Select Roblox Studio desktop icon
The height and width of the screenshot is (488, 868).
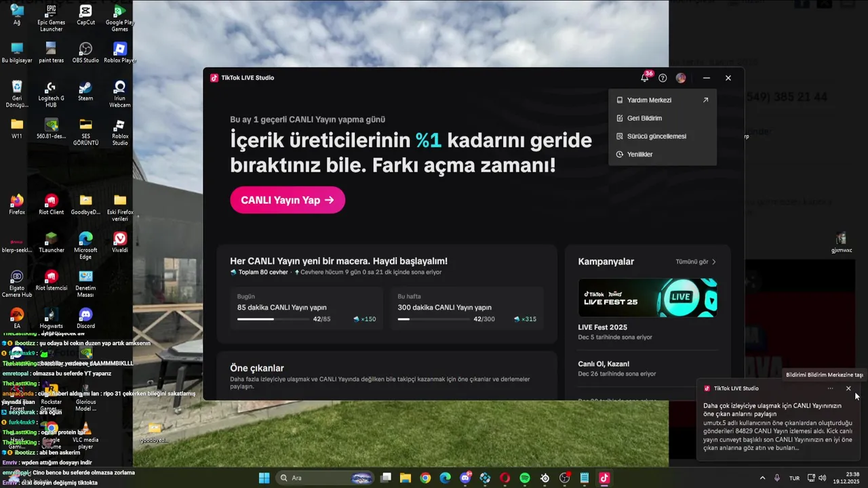[x=119, y=132]
